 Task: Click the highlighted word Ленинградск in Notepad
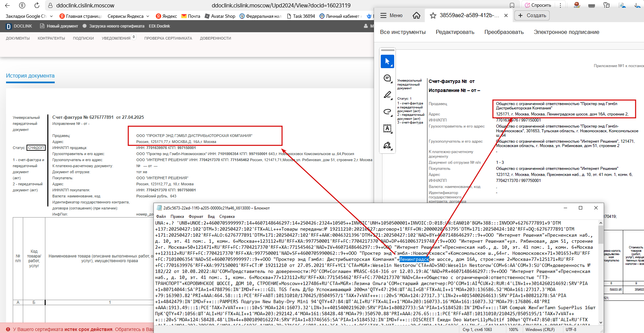point(414,259)
